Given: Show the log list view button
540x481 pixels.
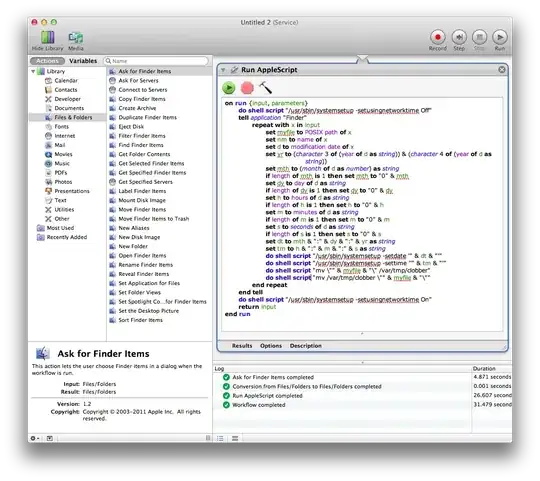Looking at the screenshot, I should pos(220,439).
